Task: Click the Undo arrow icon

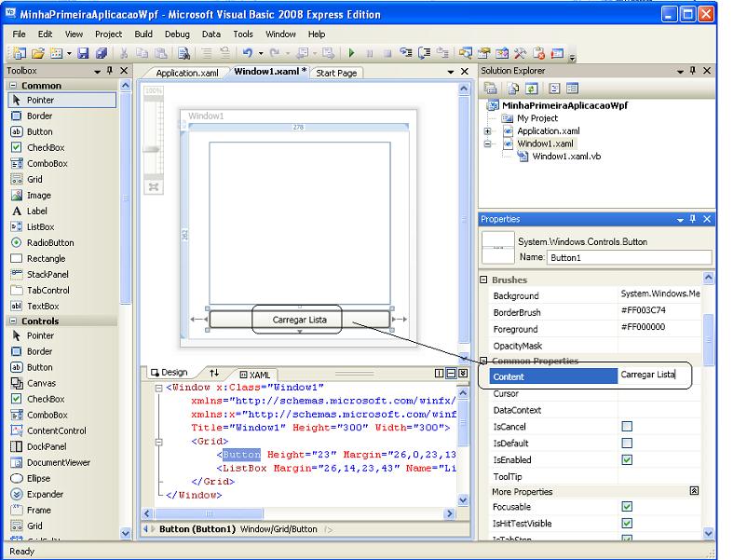Action: pos(248,53)
